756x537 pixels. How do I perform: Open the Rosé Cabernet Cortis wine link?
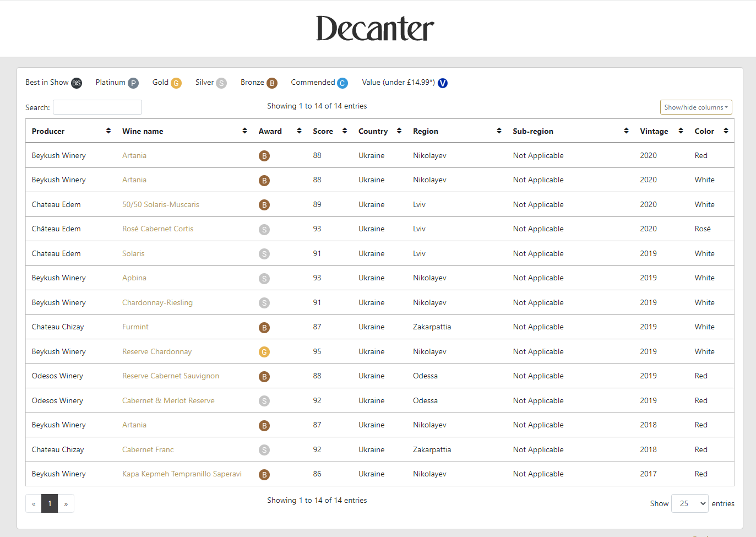pos(157,229)
